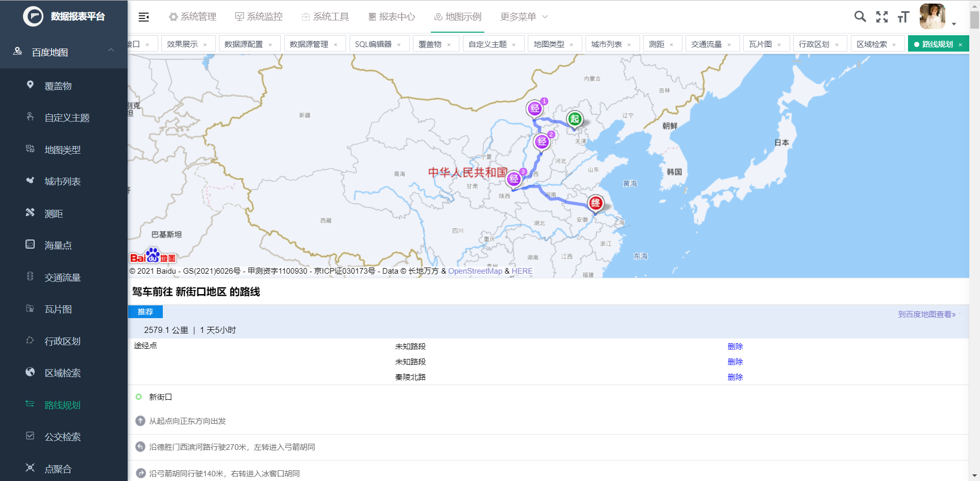980x481 pixels.
Task: Open the user avatar dropdown arrow
Action: tap(953, 24)
